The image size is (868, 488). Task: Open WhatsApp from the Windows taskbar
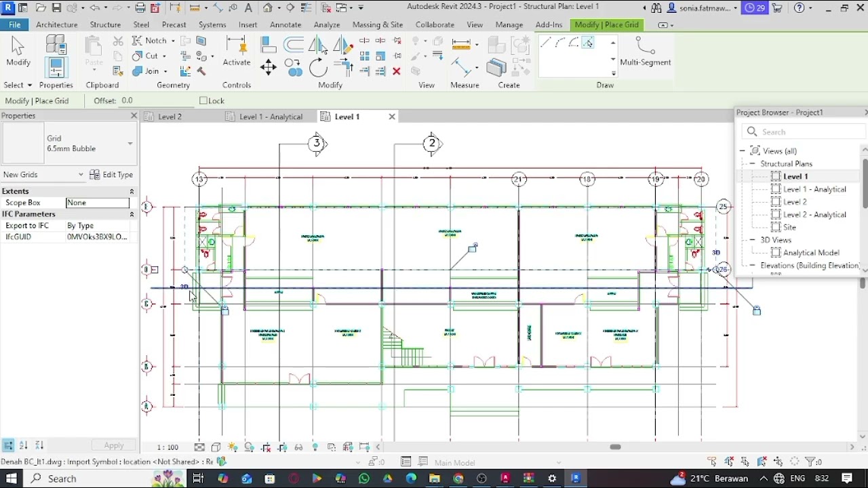click(364, 479)
